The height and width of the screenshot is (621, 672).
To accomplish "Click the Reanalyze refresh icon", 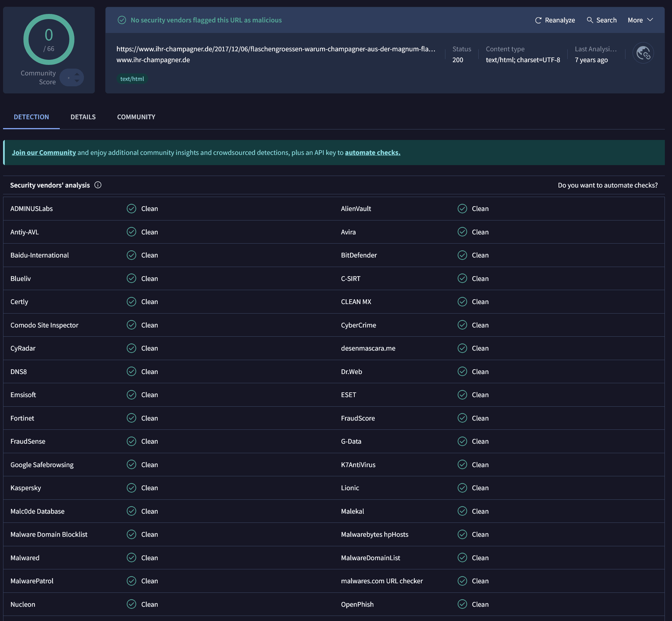I will [538, 20].
